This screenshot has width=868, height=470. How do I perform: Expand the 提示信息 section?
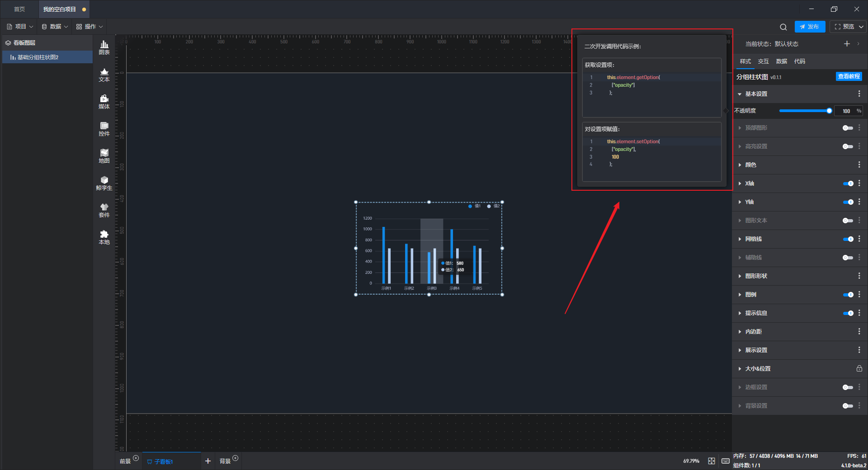click(740, 313)
